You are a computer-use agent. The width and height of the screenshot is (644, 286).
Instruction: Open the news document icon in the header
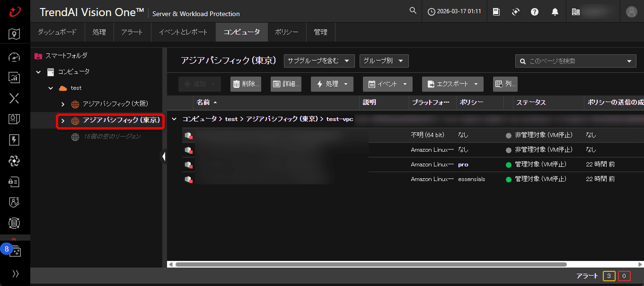tap(496, 11)
